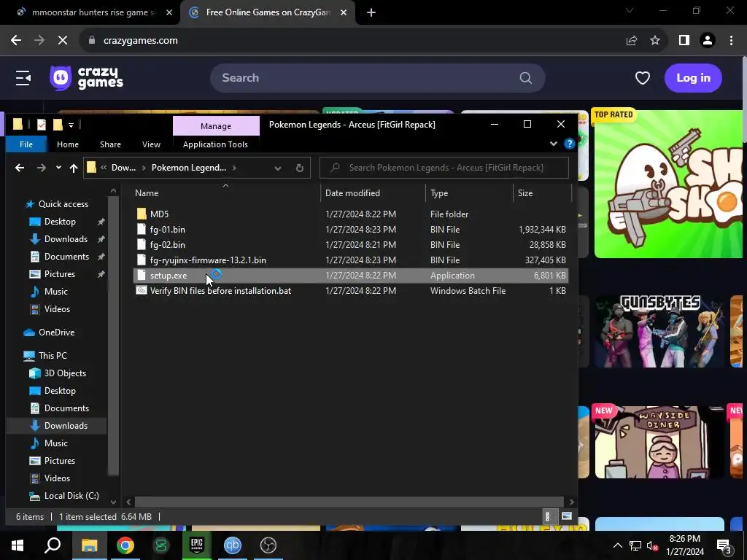Open CrazyGames sidebar menu icon

pos(23,78)
